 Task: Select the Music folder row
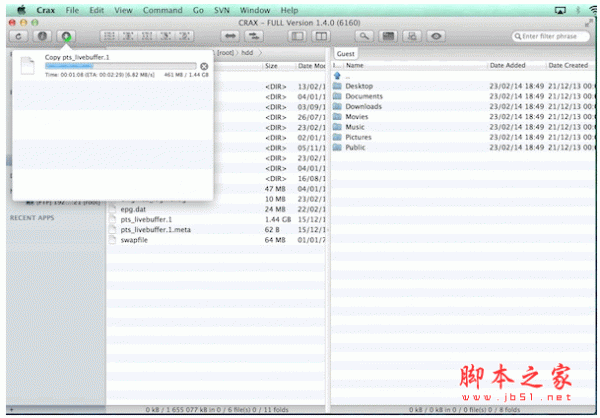point(463,127)
